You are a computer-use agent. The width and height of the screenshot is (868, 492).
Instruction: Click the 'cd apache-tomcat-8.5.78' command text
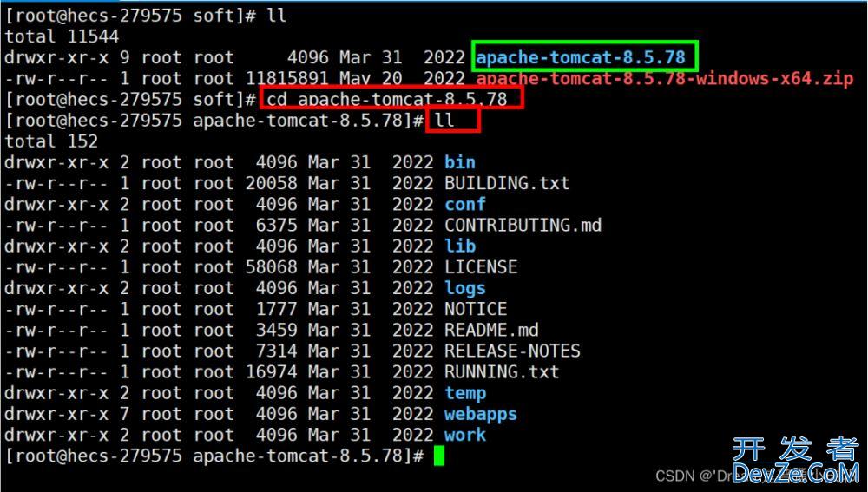click(x=387, y=99)
